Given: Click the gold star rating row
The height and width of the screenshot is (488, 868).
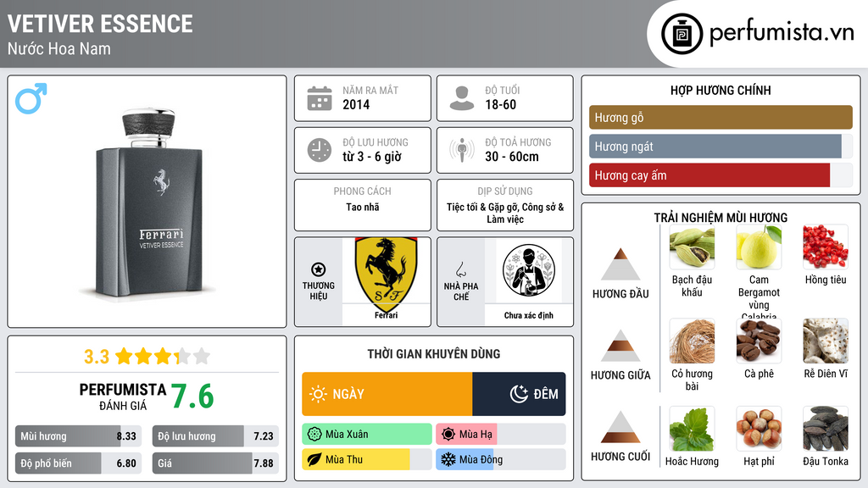Looking at the screenshot, I should click(x=163, y=357).
